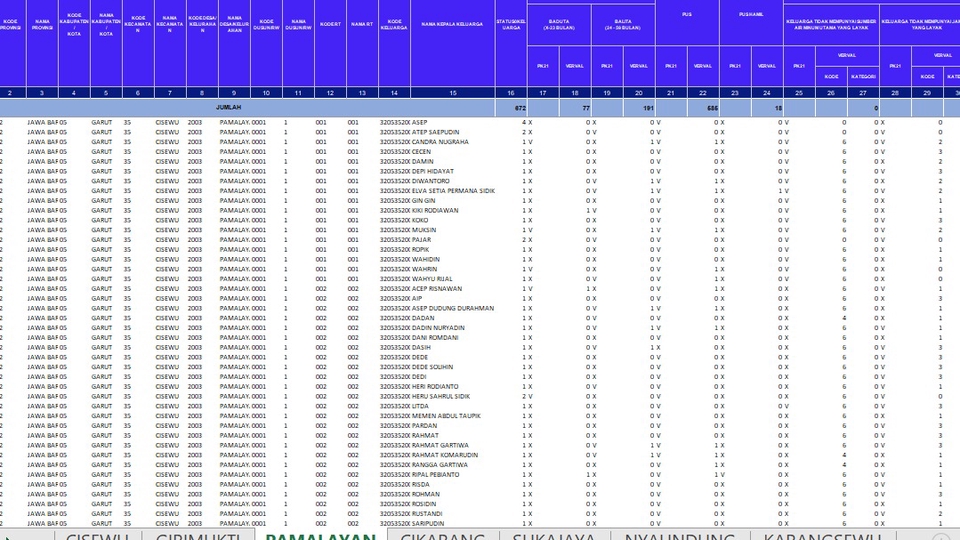Select the JUMLAH total value 686
This screenshot has height=540, width=960.
point(712,108)
